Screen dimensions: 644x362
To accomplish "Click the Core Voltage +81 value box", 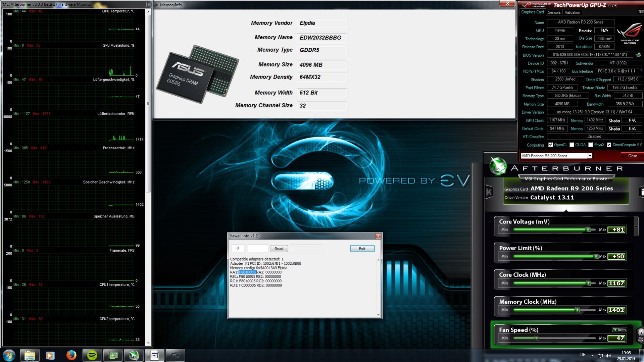I will point(617,230).
